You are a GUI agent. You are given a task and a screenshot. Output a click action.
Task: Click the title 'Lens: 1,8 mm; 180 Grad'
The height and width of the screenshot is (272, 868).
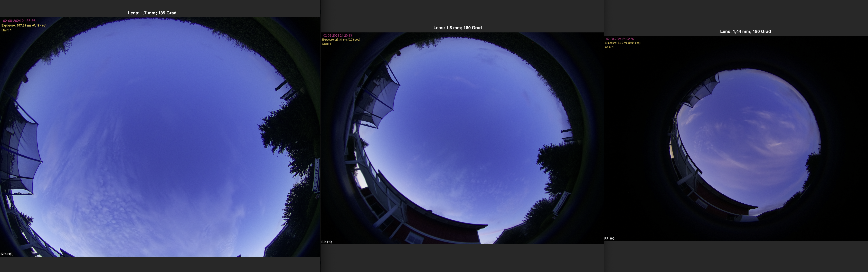[457, 28]
